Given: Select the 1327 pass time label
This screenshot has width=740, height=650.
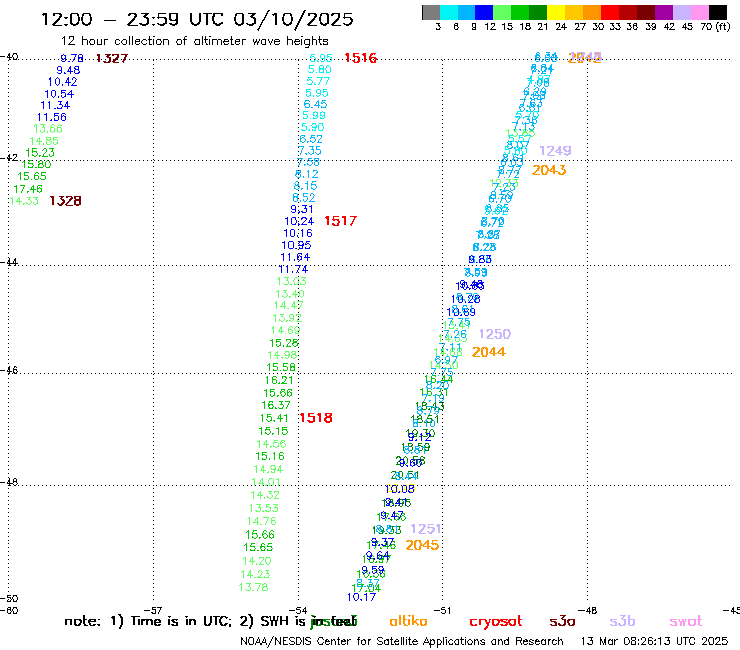Looking at the screenshot, I should [112, 58].
